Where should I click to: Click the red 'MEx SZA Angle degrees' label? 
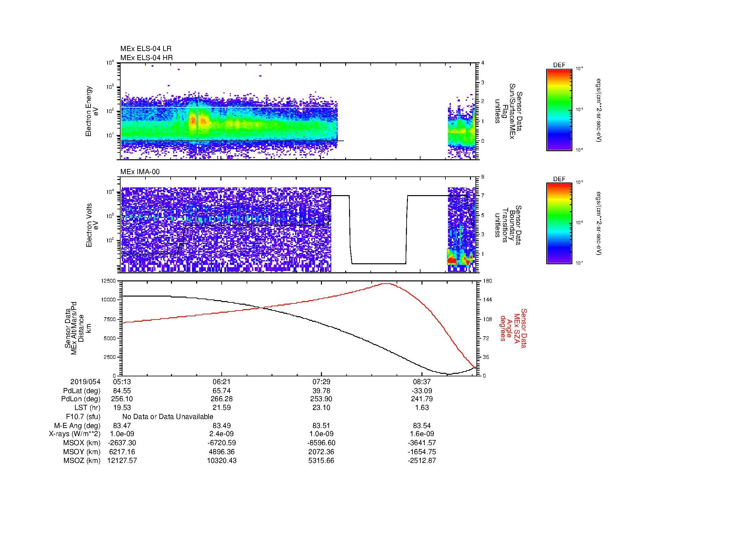[x=513, y=328]
